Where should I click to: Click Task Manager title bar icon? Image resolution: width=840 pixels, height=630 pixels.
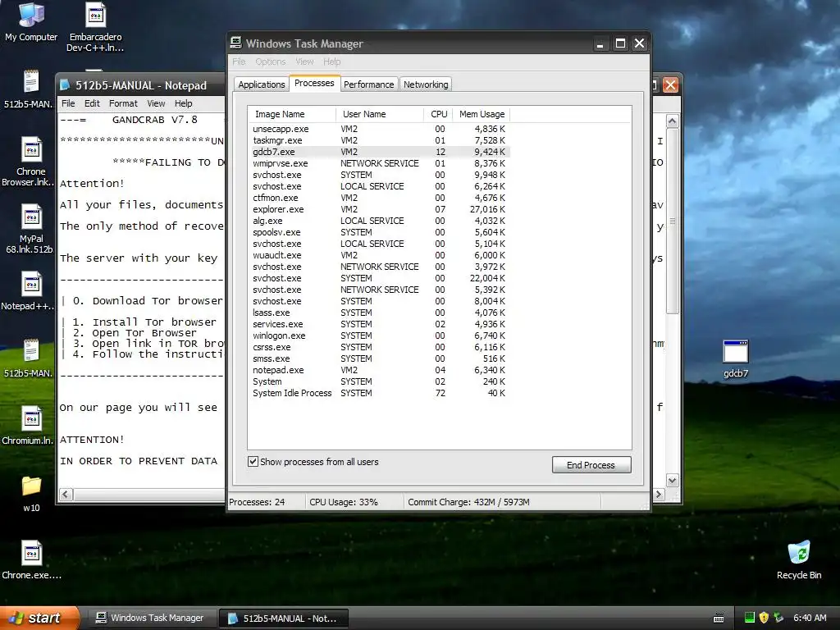coord(235,43)
